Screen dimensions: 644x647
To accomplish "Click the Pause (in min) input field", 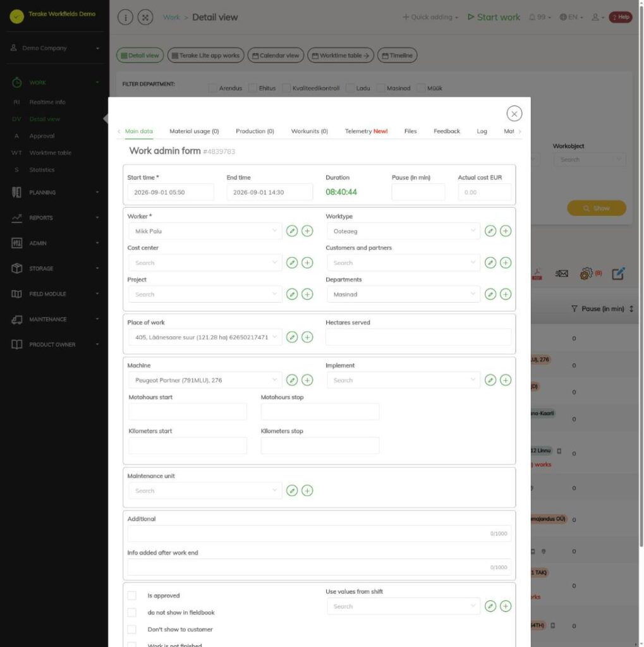I will [x=418, y=192].
